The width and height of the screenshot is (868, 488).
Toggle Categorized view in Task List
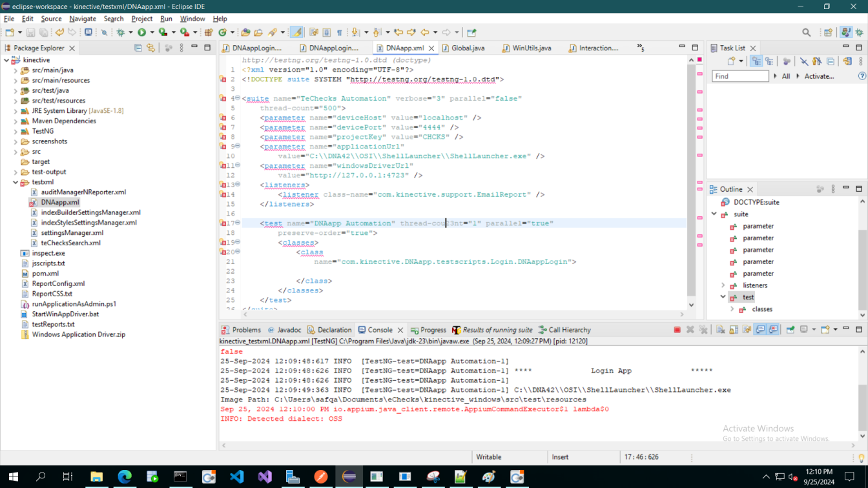pyautogui.click(x=756, y=61)
